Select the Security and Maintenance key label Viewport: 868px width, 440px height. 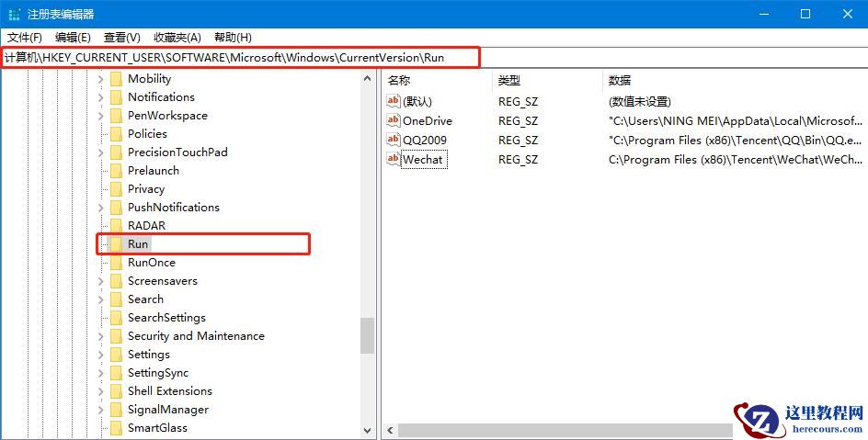[x=196, y=336]
